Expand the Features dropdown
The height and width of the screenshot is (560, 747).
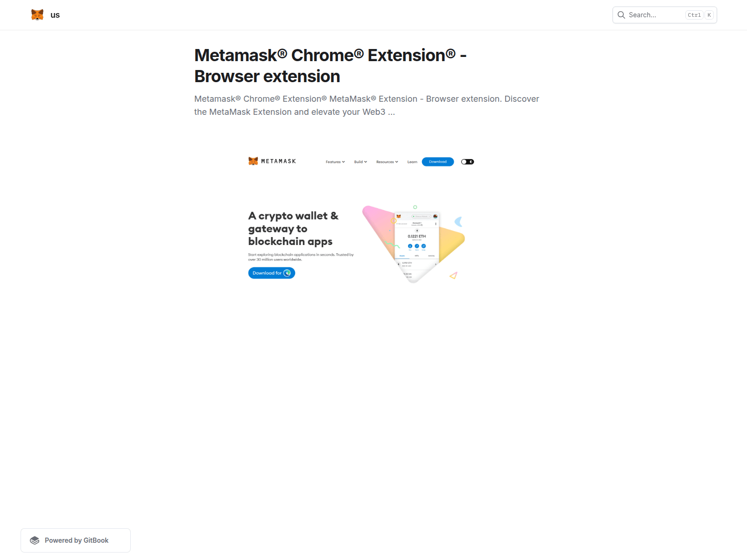335,162
